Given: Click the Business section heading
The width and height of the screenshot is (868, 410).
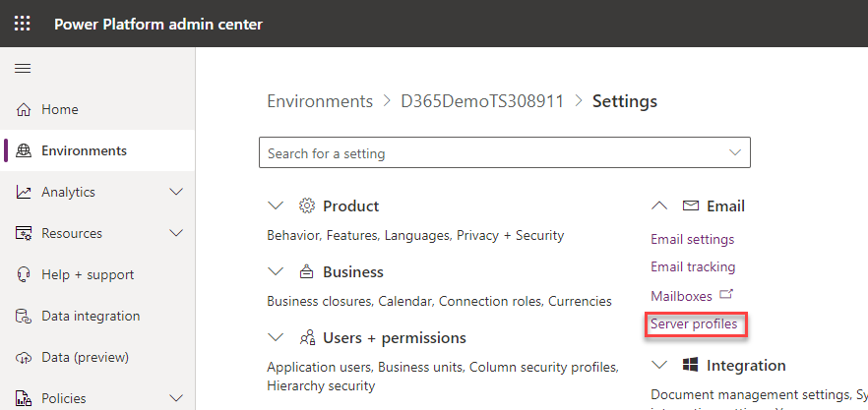Looking at the screenshot, I should click(x=353, y=271).
